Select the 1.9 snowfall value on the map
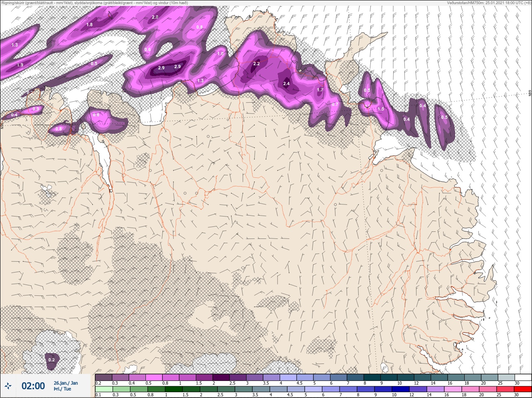The height and width of the screenshot is (398, 532). (x=20, y=65)
